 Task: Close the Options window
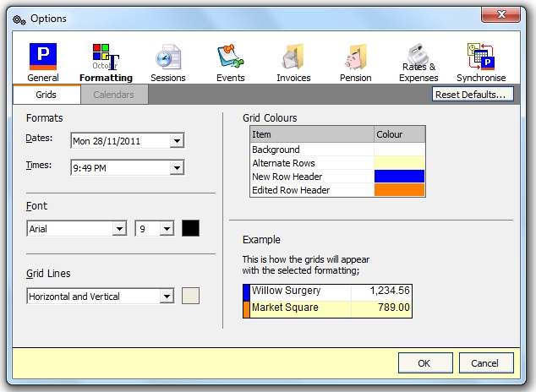500,14
